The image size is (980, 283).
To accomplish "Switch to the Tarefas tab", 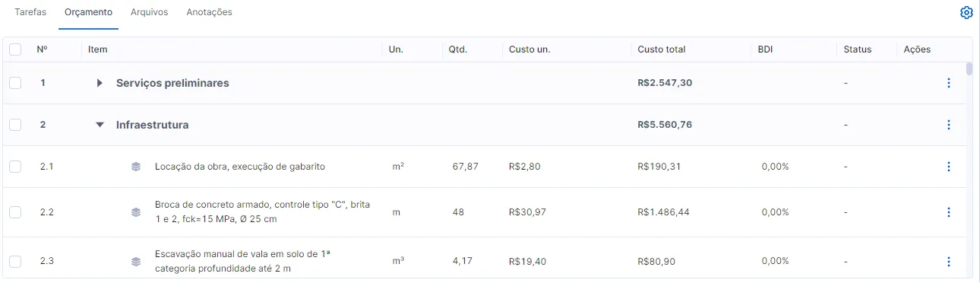I will pos(31,12).
